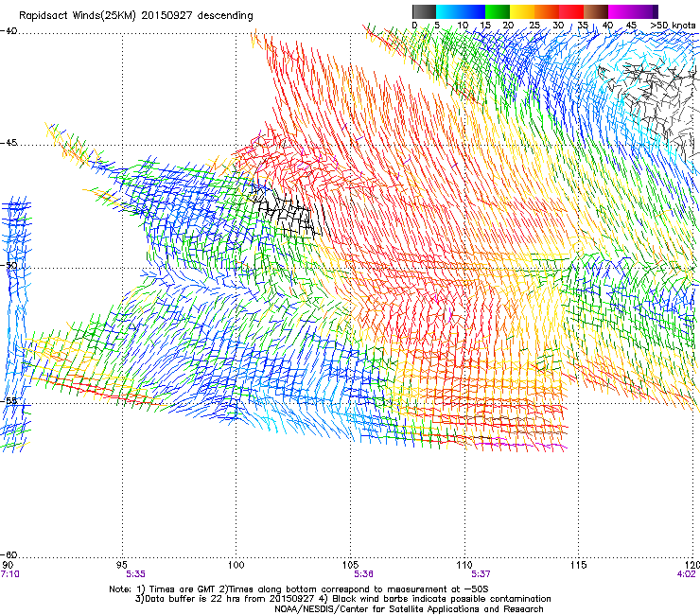The width and height of the screenshot is (700, 615).
Task: Click the magenta-purple 40-50 knots legend swatch
Action: [633, 11]
